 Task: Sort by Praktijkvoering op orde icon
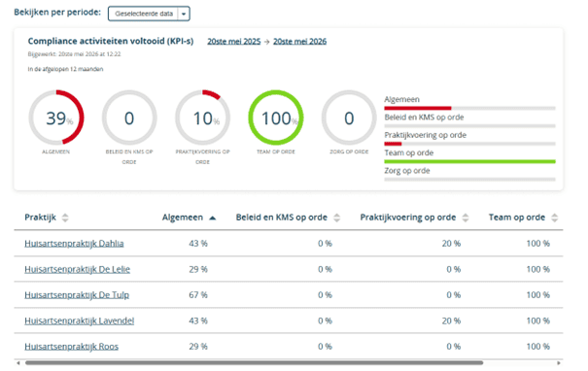[x=466, y=218]
